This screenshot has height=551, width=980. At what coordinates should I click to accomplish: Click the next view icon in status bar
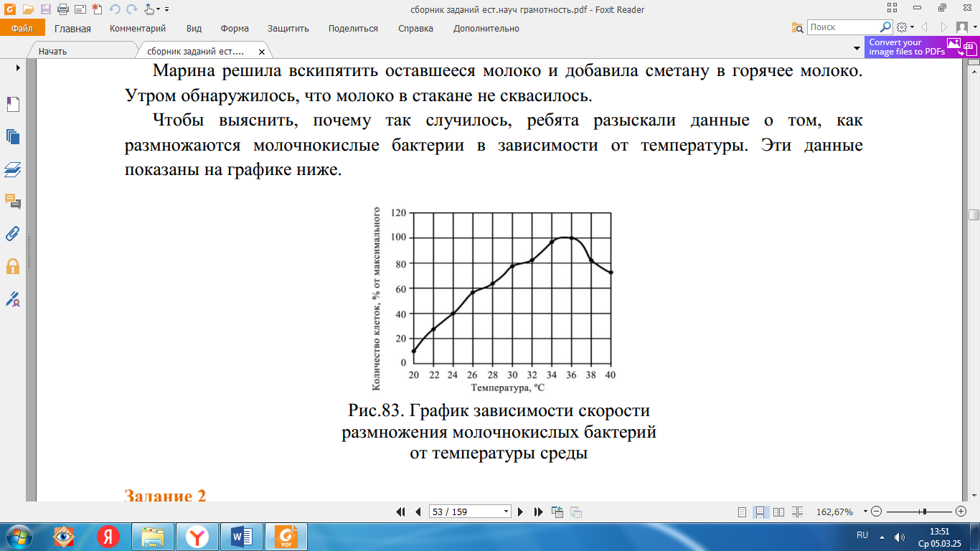point(575,512)
